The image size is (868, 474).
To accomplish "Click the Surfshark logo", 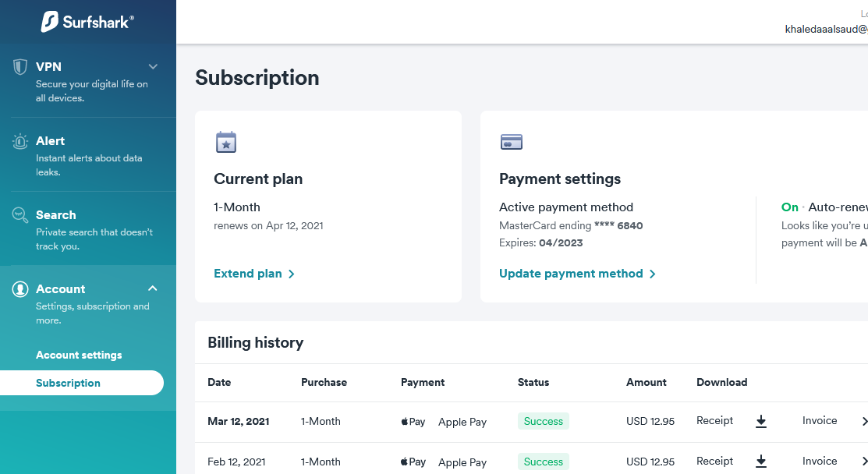I will pos(87,22).
